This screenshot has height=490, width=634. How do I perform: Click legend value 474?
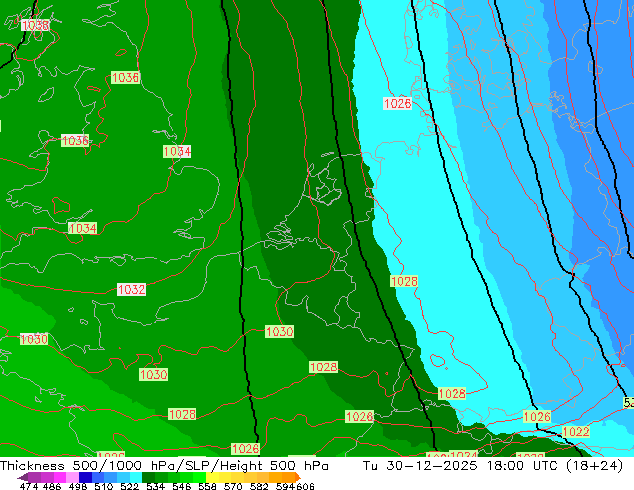(29, 486)
